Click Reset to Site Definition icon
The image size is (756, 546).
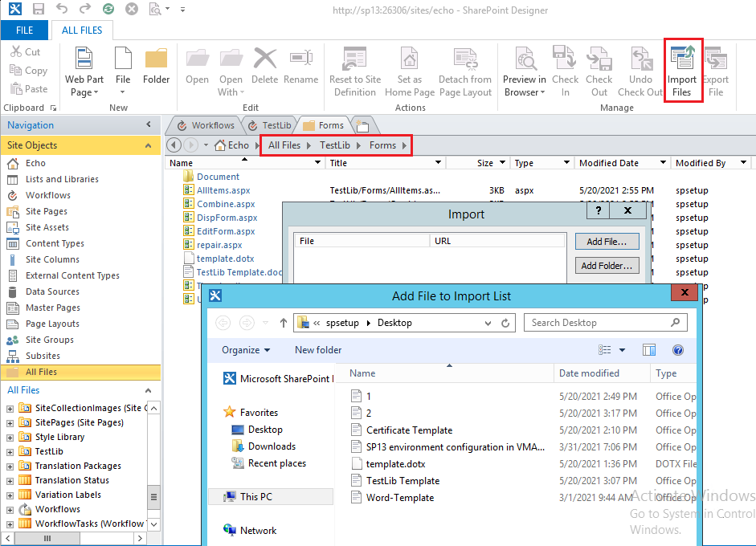355,59
